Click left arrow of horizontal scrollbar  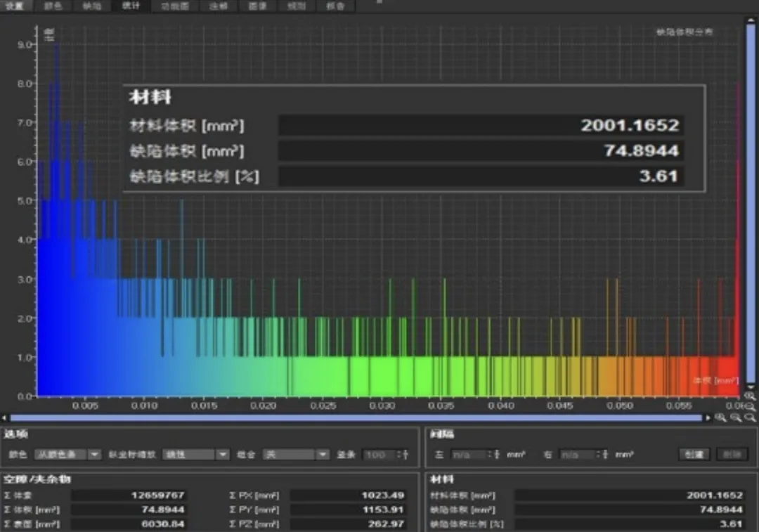pos(4,417)
